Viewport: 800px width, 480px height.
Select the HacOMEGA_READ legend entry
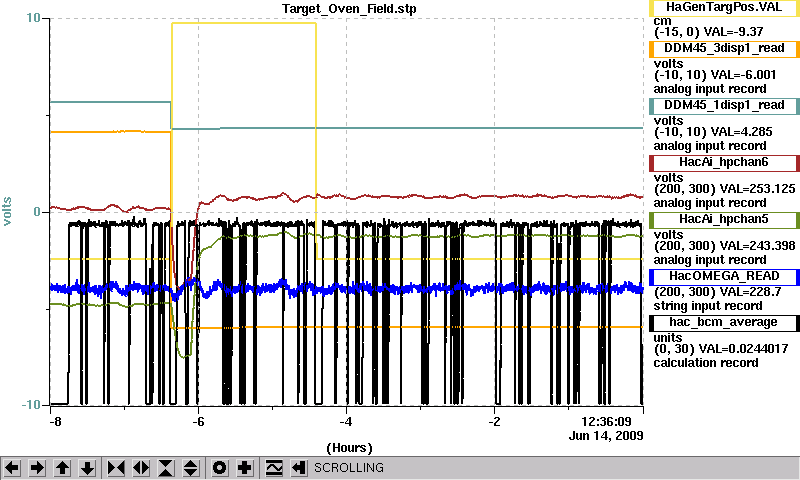coord(724,276)
